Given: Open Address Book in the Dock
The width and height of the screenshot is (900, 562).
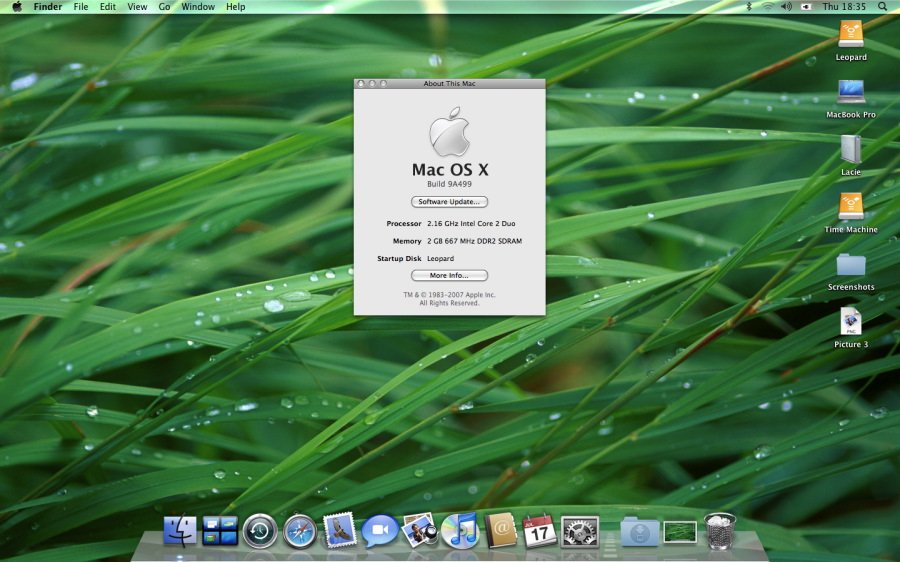Looking at the screenshot, I should pos(500,531).
